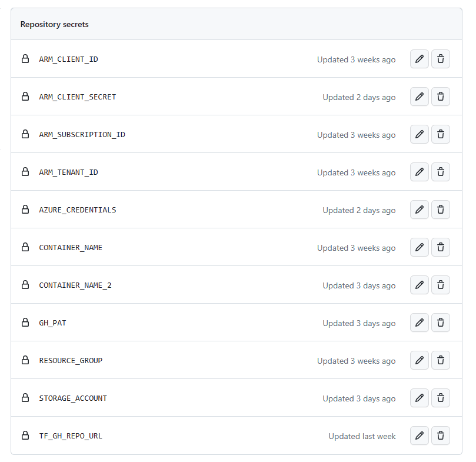Click Updated 2 days ago for ARM_CLIENT_SECRET
The width and height of the screenshot is (476, 462).
(359, 97)
